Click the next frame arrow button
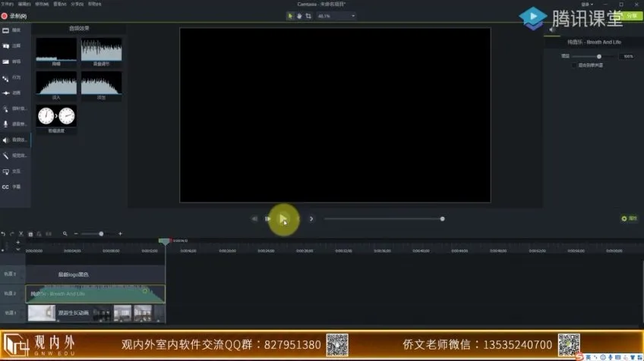This screenshot has width=644, height=361. coord(311,219)
